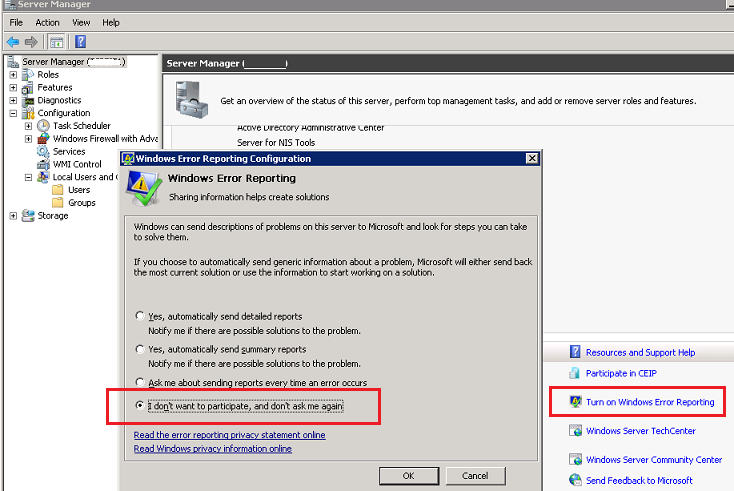Expand the Diagnostics tree node

tap(13, 100)
